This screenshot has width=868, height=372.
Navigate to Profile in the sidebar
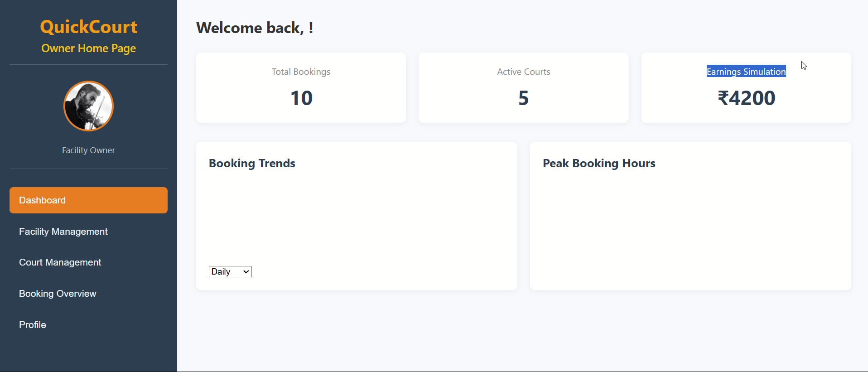(x=33, y=325)
